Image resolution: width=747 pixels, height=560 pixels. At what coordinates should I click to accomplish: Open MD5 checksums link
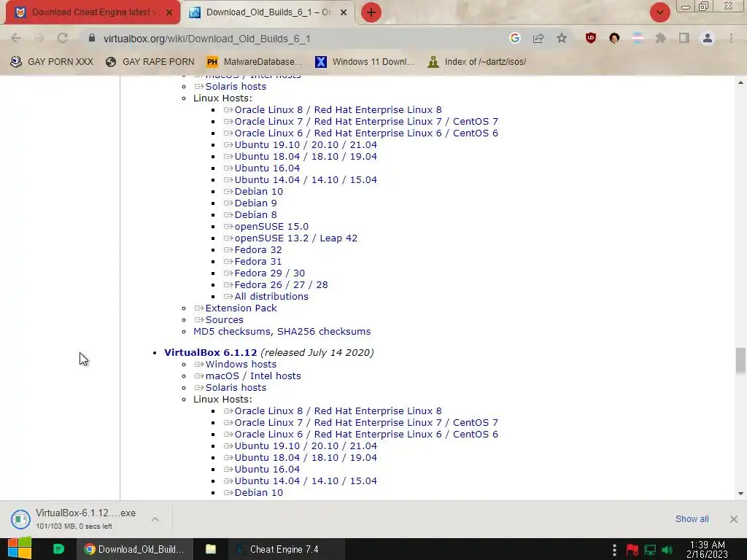[233, 332]
